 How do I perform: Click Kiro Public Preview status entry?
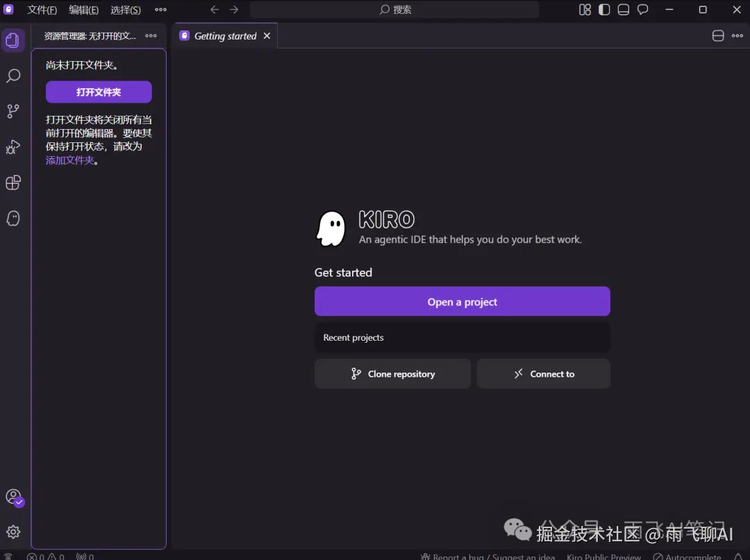(603, 557)
